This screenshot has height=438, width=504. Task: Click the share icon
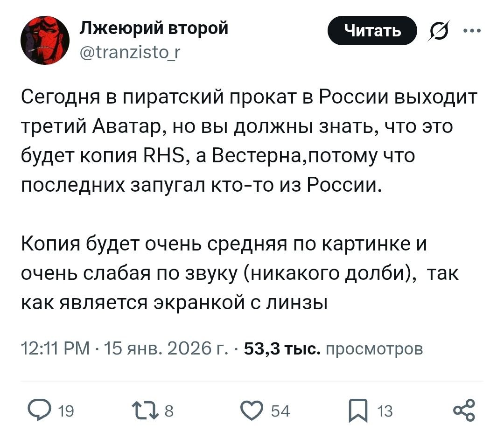tap(463, 410)
